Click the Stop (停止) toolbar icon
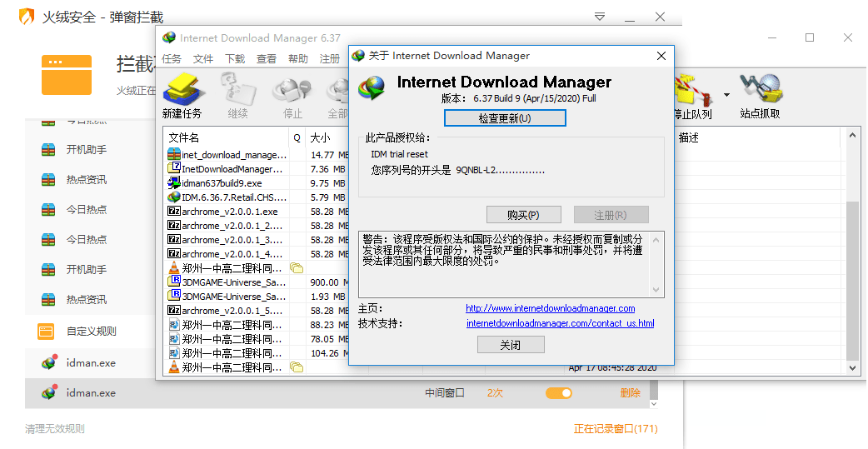Screen dimensions: 868x449 [292, 97]
